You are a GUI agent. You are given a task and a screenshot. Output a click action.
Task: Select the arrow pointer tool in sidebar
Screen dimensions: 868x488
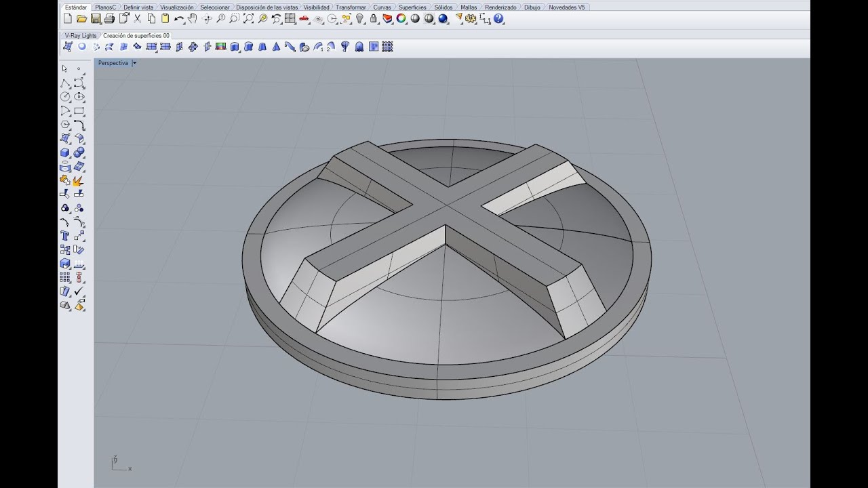coord(65,68)
